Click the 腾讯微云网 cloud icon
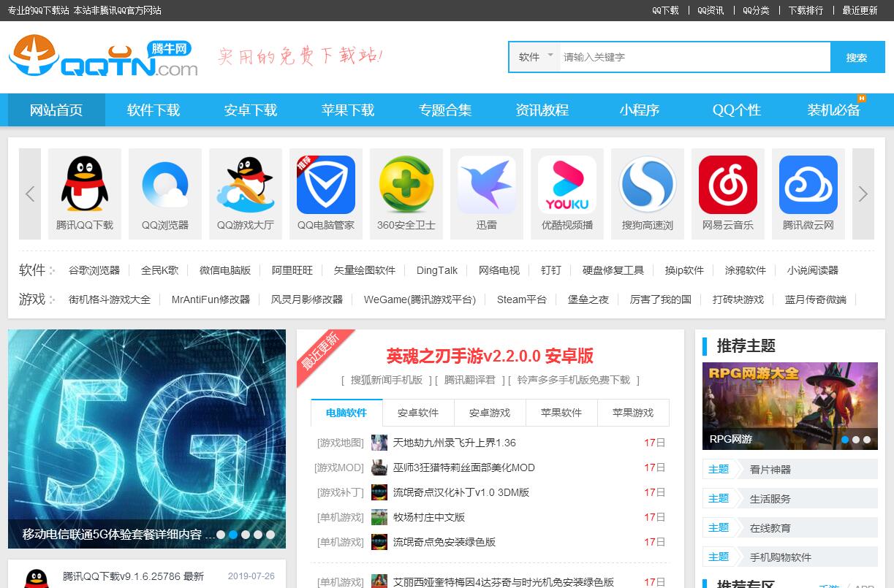Screen dimensions: 894x588 click(808, 185)
